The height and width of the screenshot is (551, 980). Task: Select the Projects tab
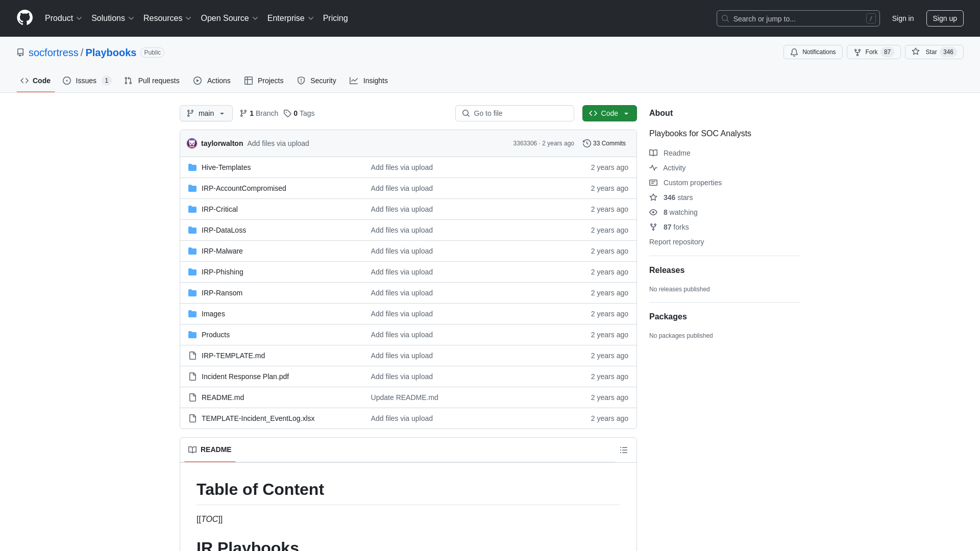pyautogui.click(x=264, y=81)
